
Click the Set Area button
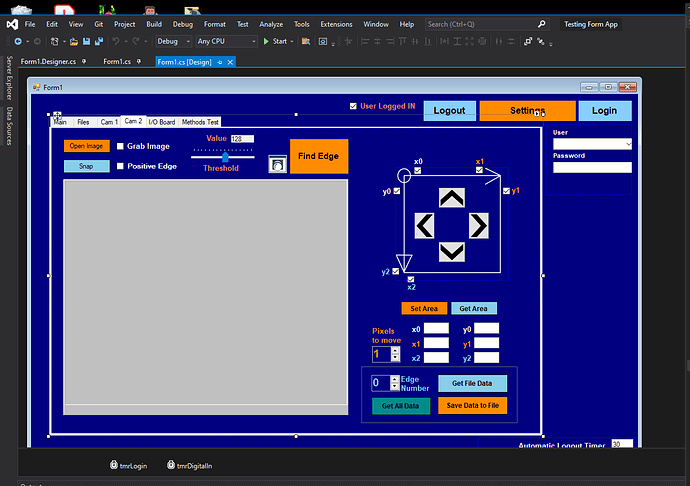tap(424, 309)
